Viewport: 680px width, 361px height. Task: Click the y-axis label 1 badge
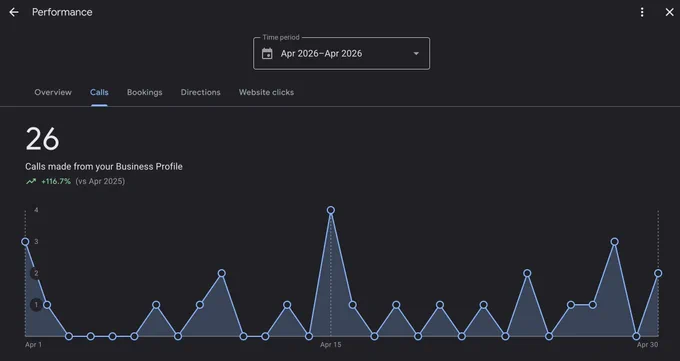36,305
